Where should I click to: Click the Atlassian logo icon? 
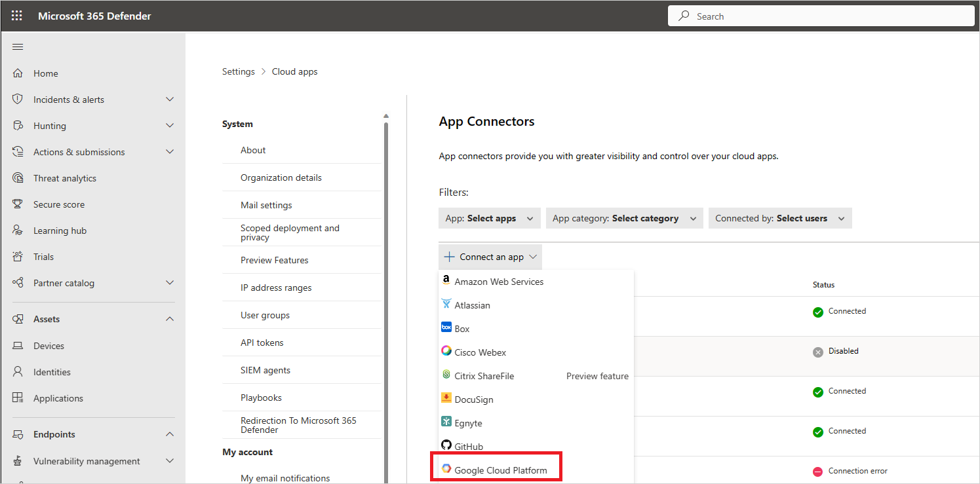coord(446,305)
